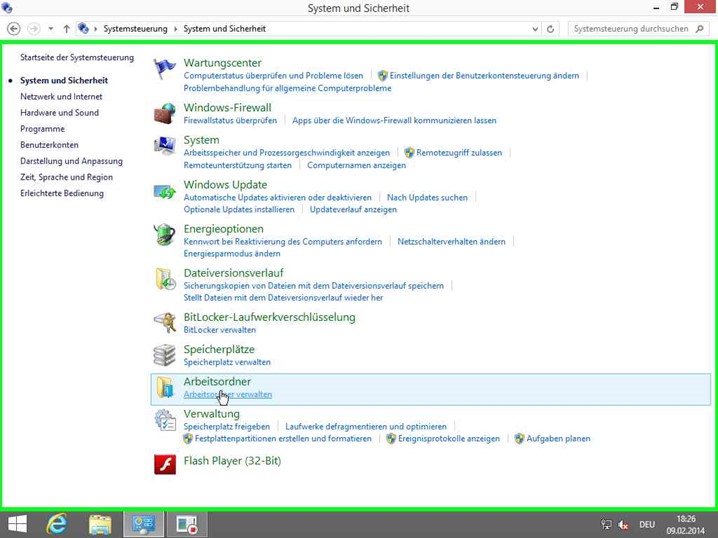Screen dimensions: 718x538
Task: Click the search magnifier icon
Action: [699, 29]
